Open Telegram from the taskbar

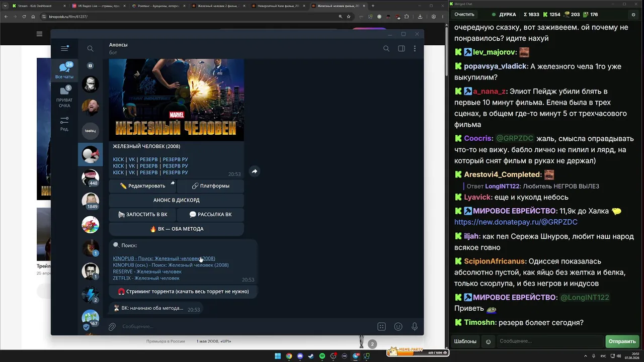pos(356,356)
